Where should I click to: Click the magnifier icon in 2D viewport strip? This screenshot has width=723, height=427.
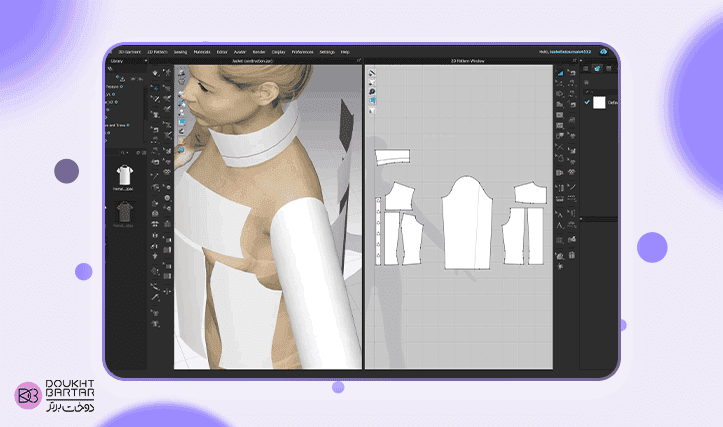pyautogui.click(x=372, y=92)
